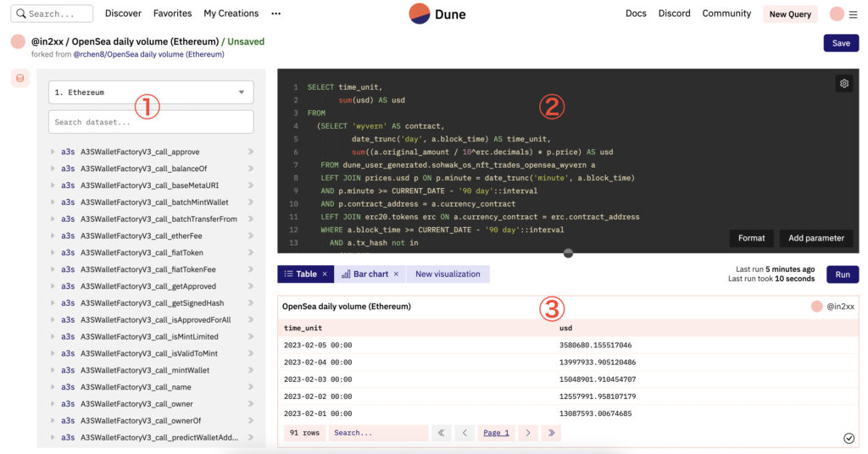Close the Bar chart tab
Image resolution: width=868 pixels, height=454 pixels.
point(396,274)
